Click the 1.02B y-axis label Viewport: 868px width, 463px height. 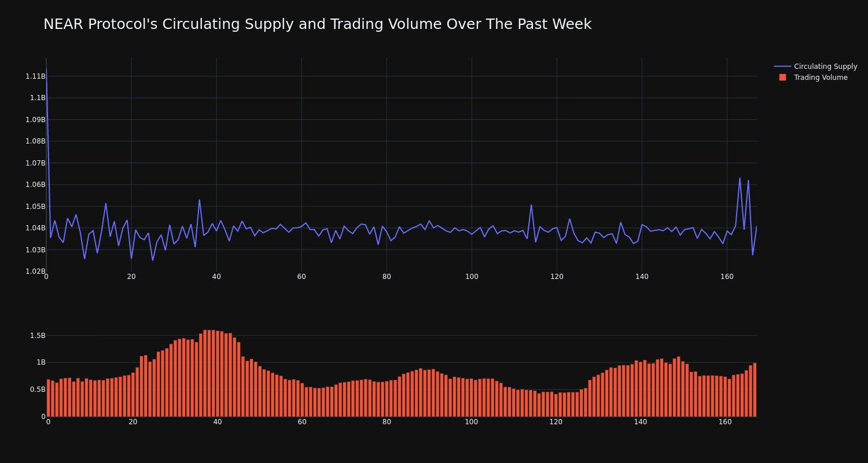coord(35,271)
